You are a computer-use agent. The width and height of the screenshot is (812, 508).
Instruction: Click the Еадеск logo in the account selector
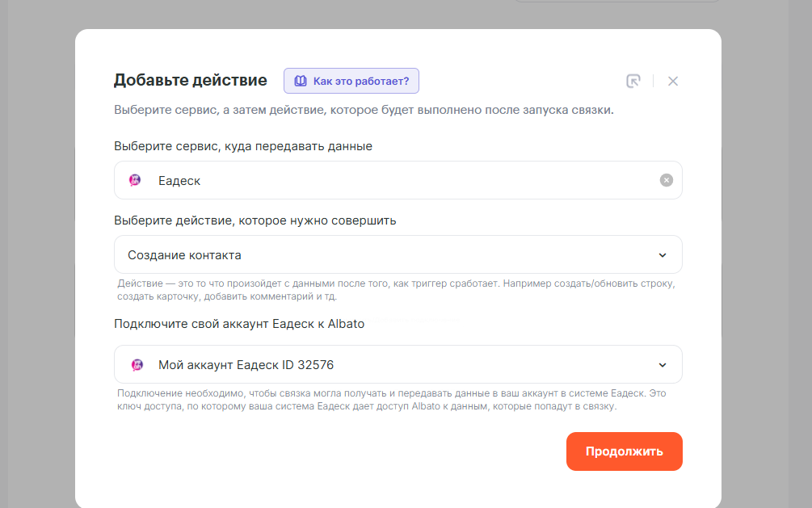137,365
